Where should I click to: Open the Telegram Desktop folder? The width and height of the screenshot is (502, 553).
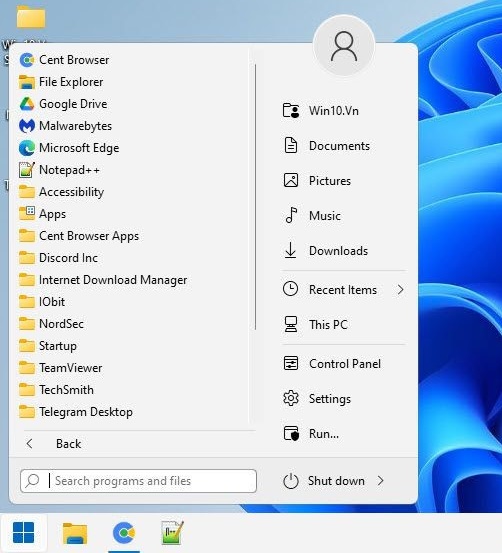point(76,412)
